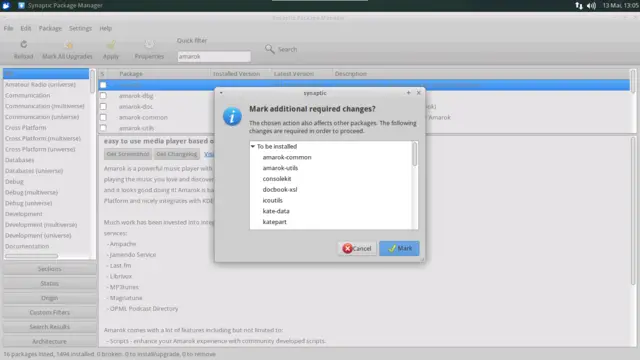Click the clock in the top panel
Screen dimensions: 640x360
pos(620,5)
